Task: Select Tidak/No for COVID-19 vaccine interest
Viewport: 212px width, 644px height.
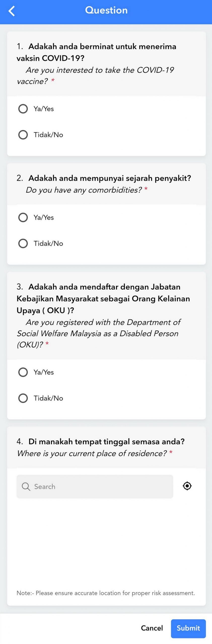Action: click(23, 135)
